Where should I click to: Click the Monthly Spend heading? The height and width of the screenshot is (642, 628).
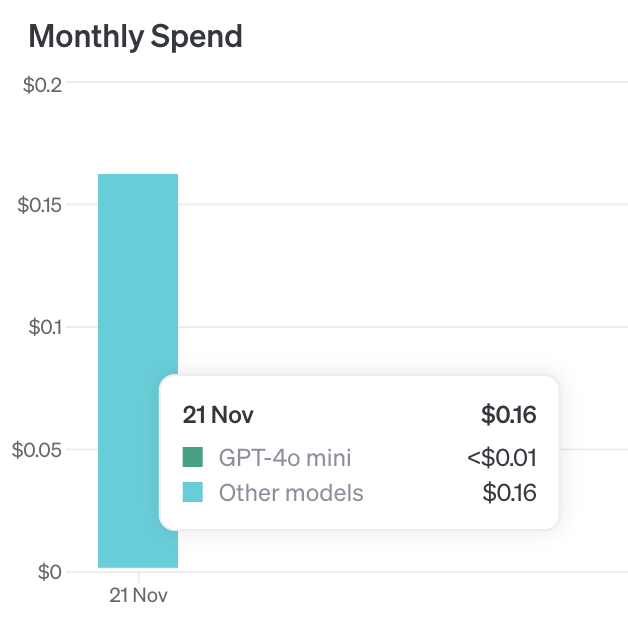coord(135,37)
